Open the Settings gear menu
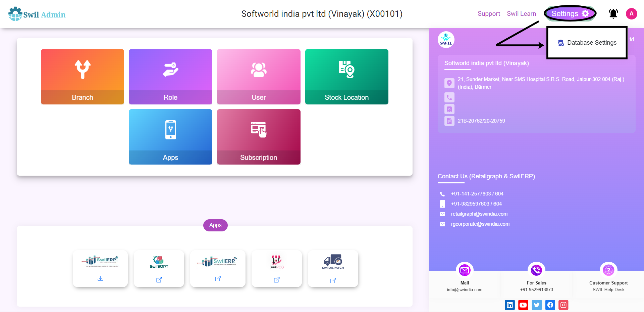This screenshot has height=312, width=644. pos(570,13)
